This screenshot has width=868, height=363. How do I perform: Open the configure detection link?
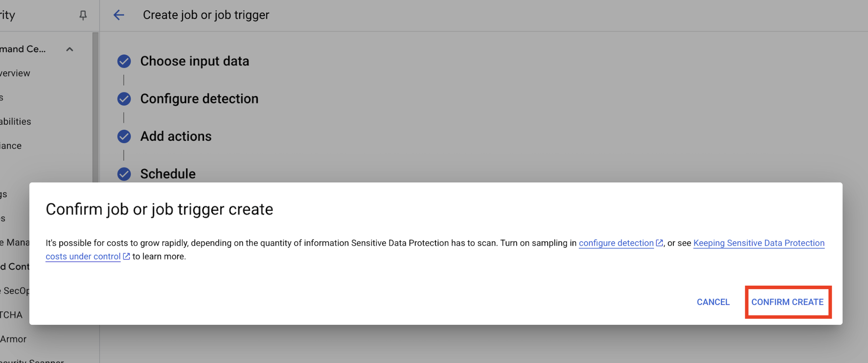point(616,243)
